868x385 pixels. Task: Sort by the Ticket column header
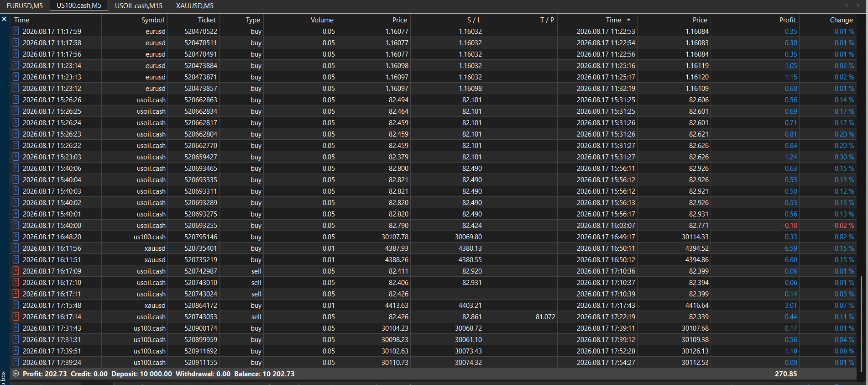(x=207, y=20)
